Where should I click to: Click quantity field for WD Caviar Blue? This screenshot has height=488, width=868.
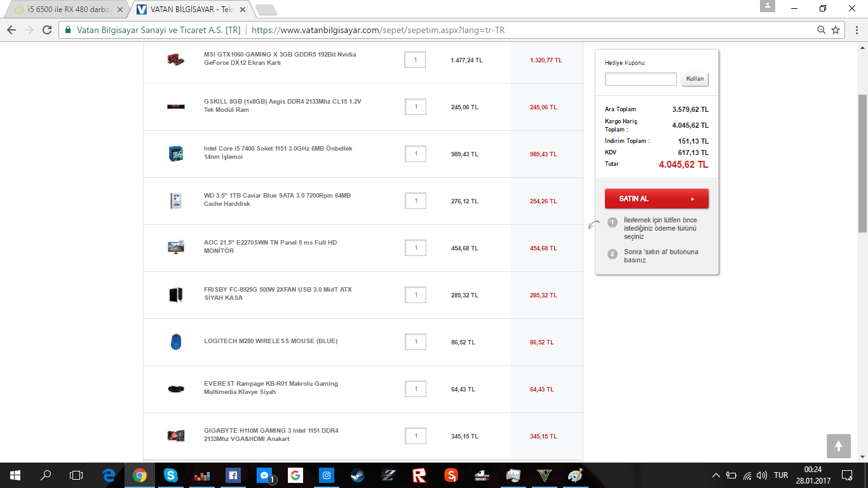(x=415, y=201)
